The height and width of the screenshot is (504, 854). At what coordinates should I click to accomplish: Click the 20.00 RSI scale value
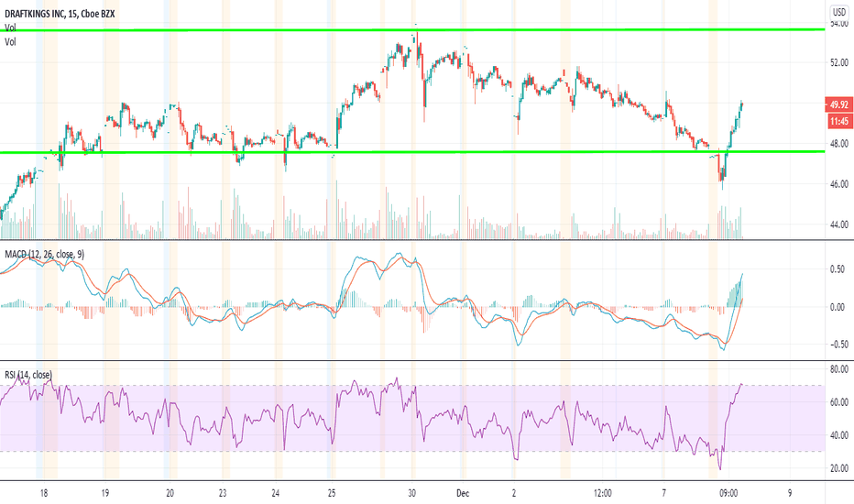(839, 468)
